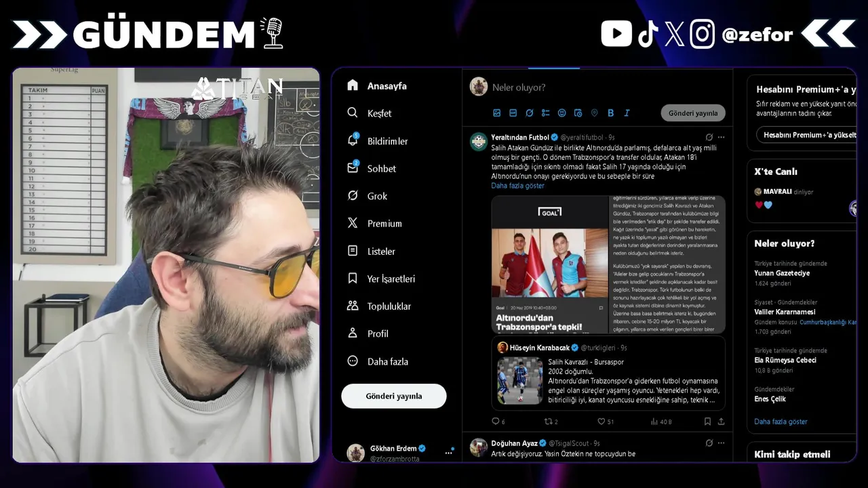868x488 pixels.
Task: Click Grok icon on Doğuhan Ayaz post
Action: (x=709, y=443)
